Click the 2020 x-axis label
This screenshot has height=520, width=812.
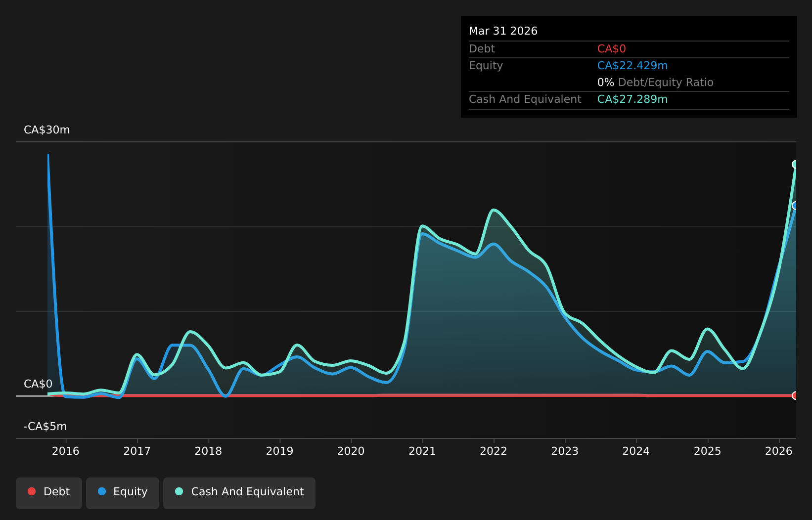click(351, 451)
